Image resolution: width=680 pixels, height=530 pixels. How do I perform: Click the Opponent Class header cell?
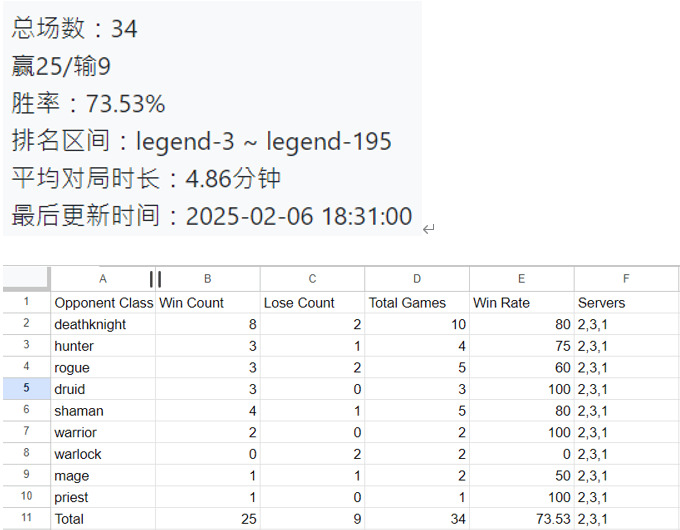tap(103, 302)
